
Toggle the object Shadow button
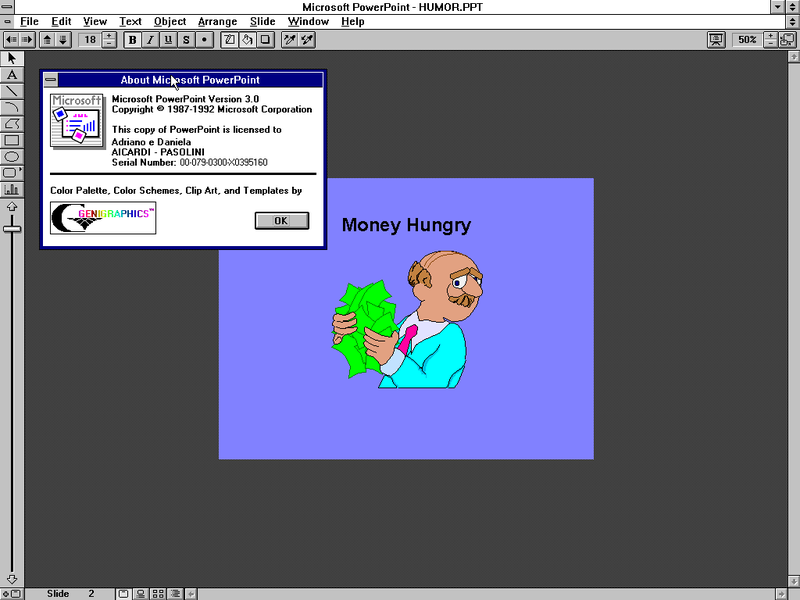click(x=265, y=39)
